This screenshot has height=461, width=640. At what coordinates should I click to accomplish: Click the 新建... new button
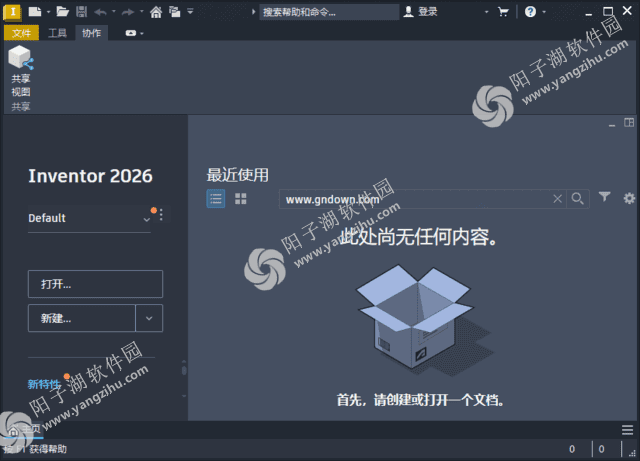point(82,318)
